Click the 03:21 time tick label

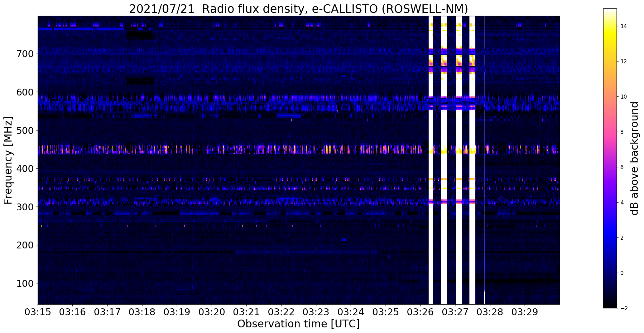[247, 312]
